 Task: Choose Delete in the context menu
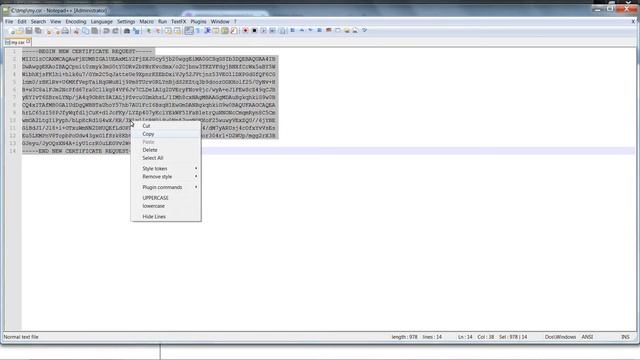166,150
